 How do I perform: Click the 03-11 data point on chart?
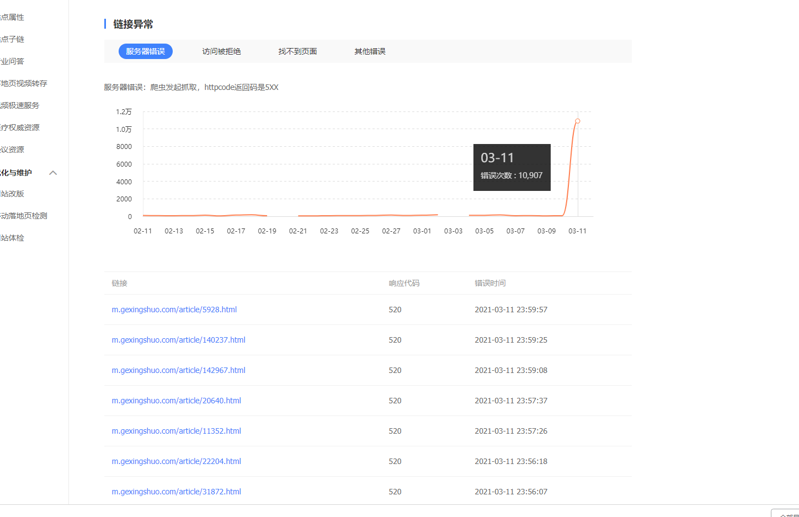tap(577, 122)
